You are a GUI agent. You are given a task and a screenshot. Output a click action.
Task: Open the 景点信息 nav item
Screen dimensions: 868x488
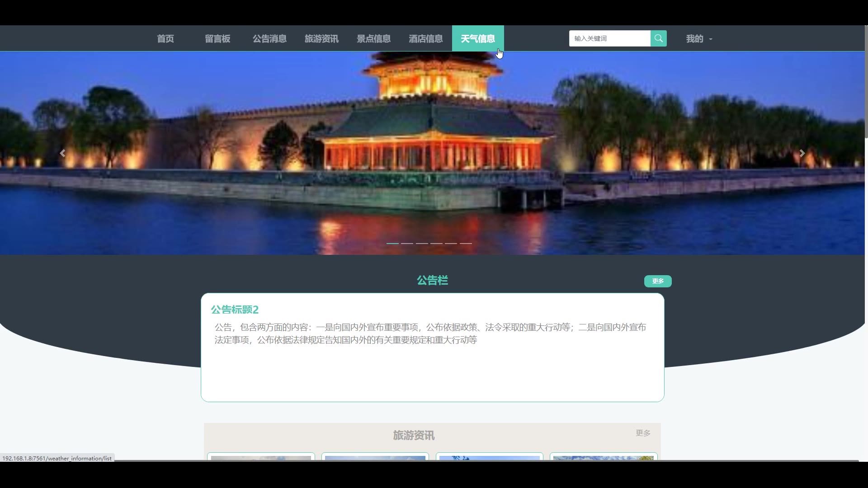(x=373, y=38)
